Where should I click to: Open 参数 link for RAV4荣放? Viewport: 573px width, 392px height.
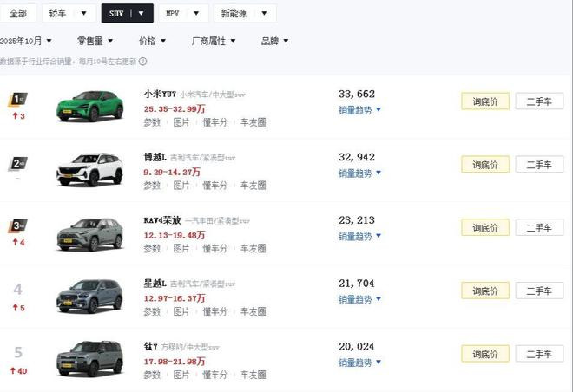[x=152, y=249]
